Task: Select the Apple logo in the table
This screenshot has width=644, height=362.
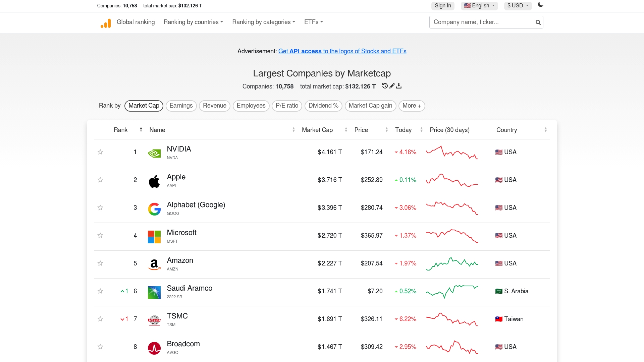Action: (x=154, y=181)
